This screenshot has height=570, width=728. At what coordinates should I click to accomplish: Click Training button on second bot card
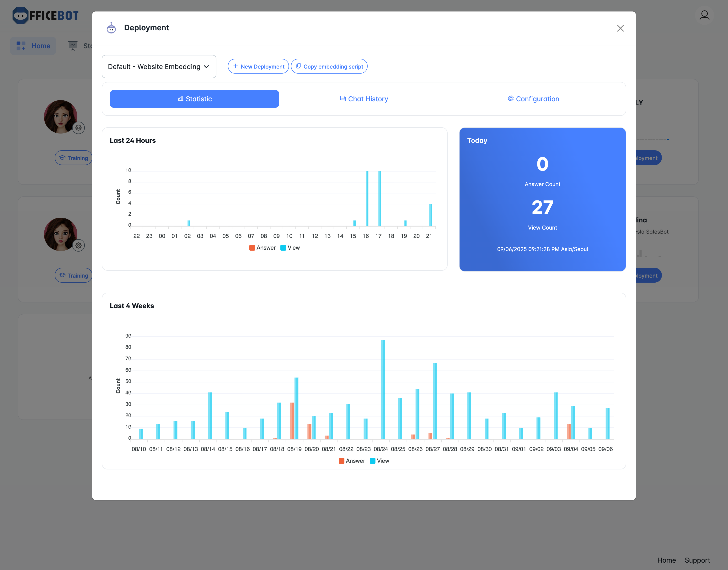tap(73, 275)
